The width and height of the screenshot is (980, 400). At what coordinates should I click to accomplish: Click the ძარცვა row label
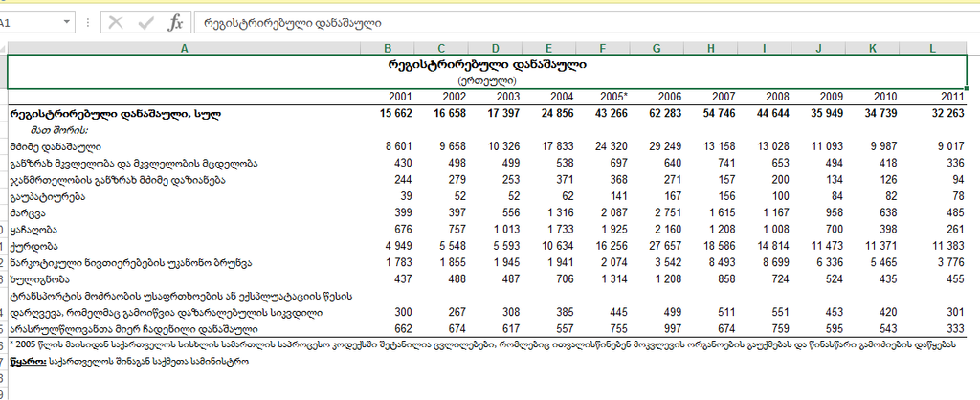point(28,213)
